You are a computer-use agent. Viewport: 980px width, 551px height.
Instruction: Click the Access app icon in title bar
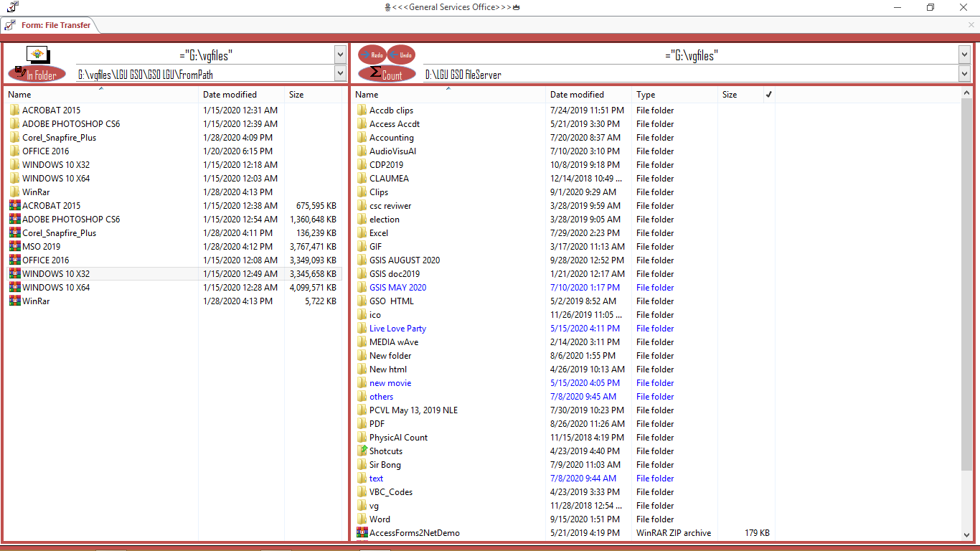pyautogui.click(x=13, y=7)
